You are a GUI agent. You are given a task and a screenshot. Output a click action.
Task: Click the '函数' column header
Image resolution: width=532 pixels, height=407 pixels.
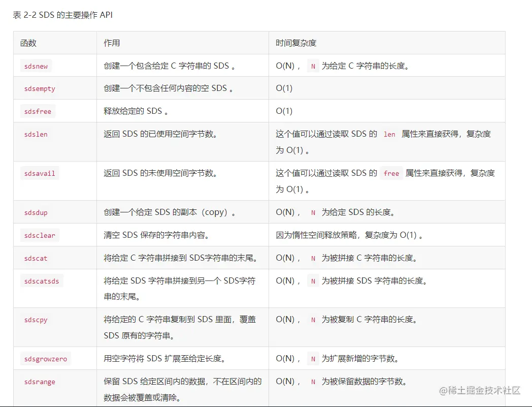pos(28,43)
